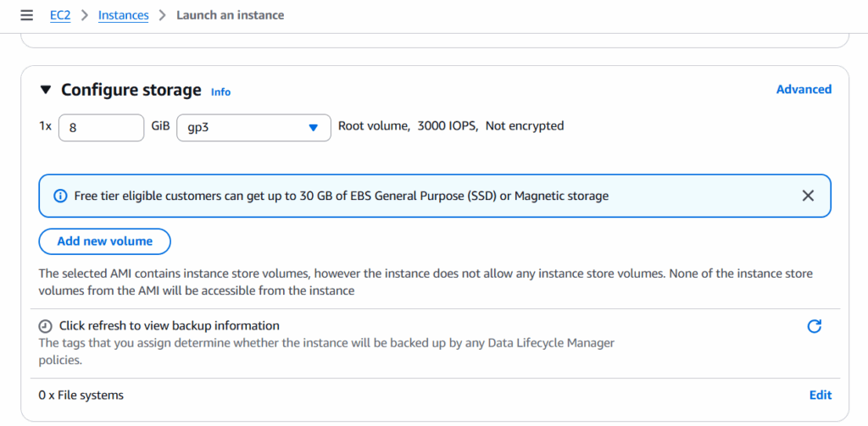
Task: Open the gp3 volume type dropdown
Action: pos(253,128)
